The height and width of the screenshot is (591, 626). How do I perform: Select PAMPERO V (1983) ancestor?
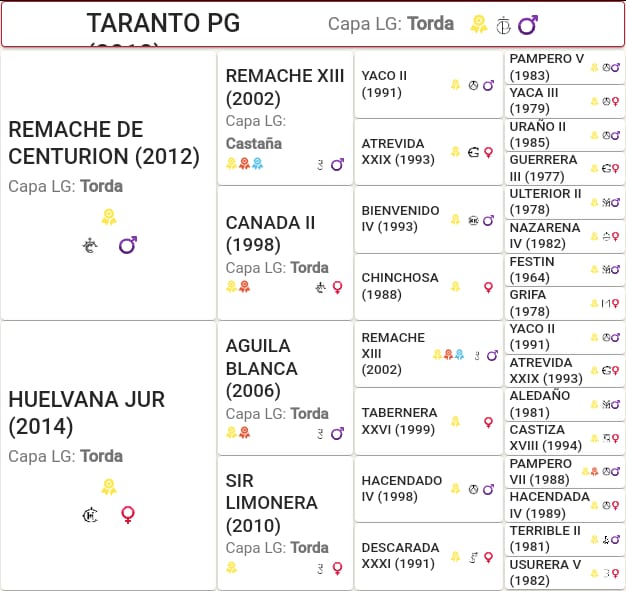pos(565,67)
